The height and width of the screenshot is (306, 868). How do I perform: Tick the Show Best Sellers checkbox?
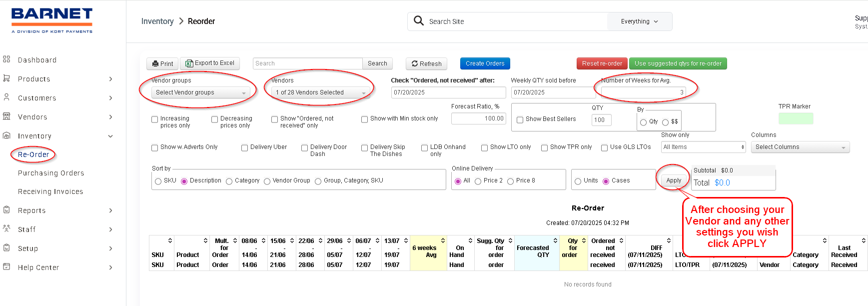click(520, 119)
